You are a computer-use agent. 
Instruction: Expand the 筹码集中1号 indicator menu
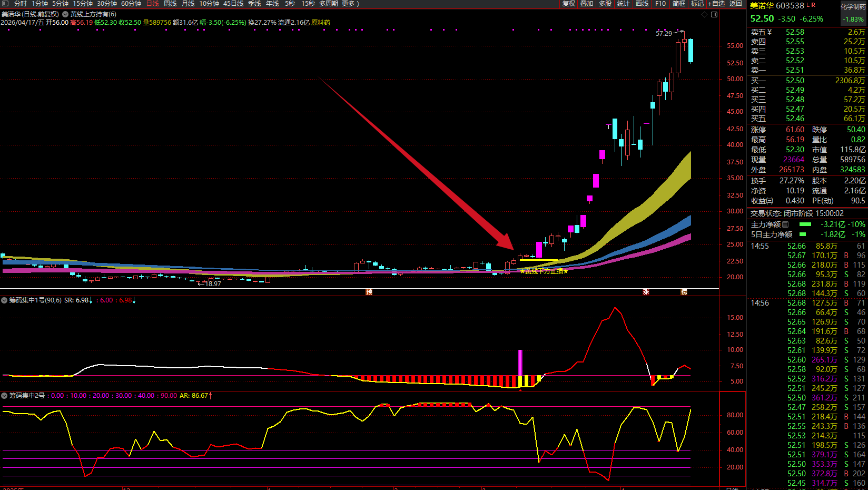pyautogui.click(x=4, y=300)
